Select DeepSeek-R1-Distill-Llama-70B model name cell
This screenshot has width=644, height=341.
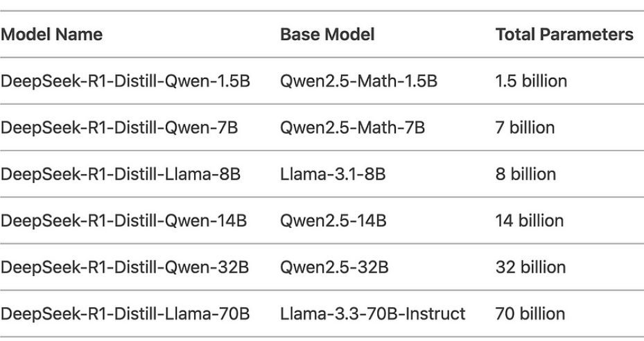click(x=125, y=313)
